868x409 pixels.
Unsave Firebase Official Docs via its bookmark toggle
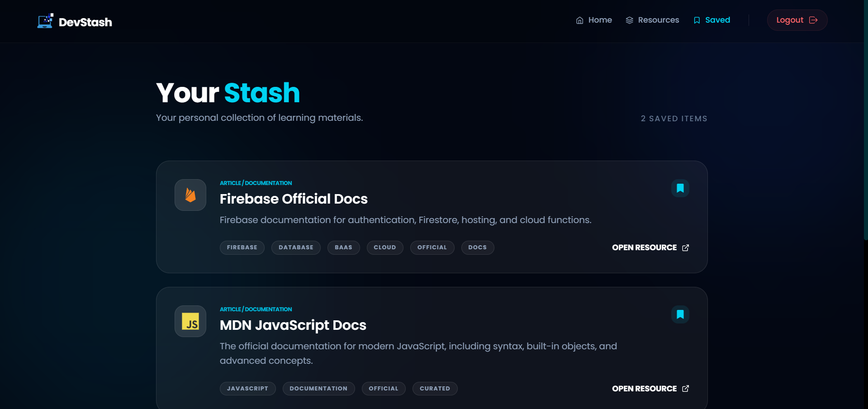coord(680,188)
